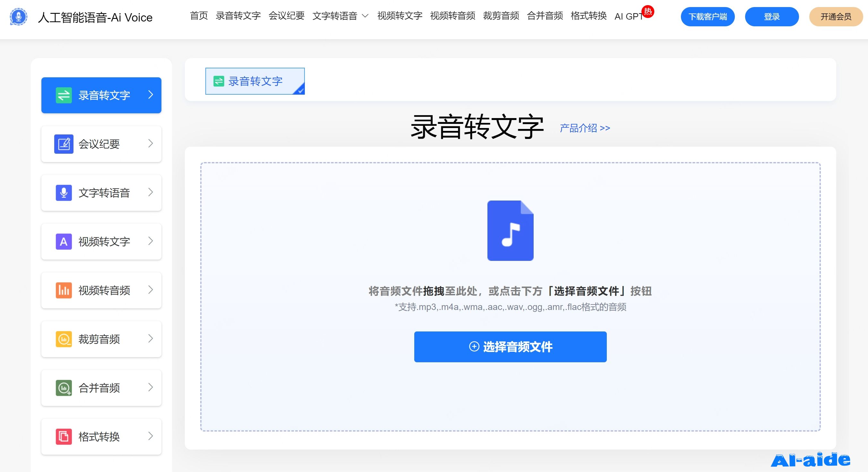Open 裁剪音频 in the top navigation
Image resolution: width=868 pixels, height=472 pixels.
[501, 16]
